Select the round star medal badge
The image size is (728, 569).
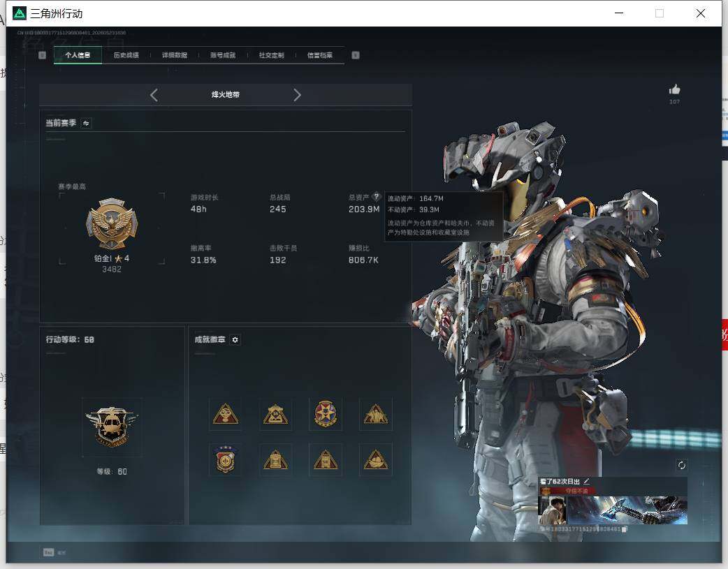326,414
